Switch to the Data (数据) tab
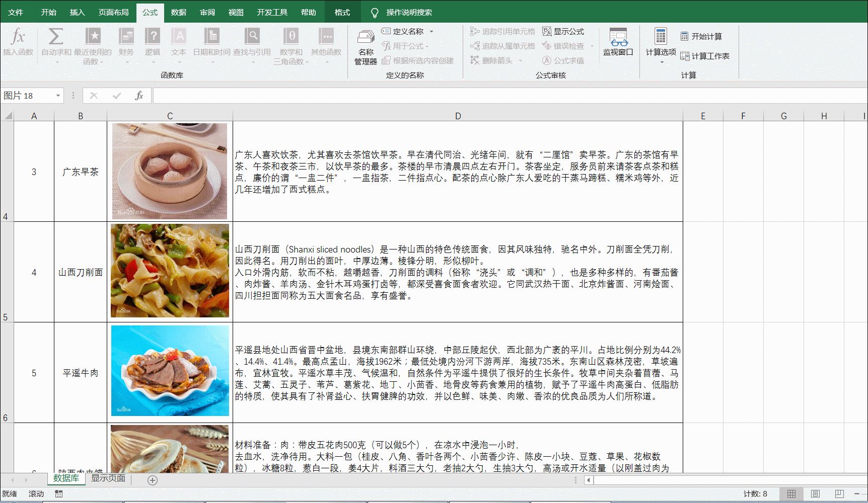868x503 pixels. (x=179, y=12)
